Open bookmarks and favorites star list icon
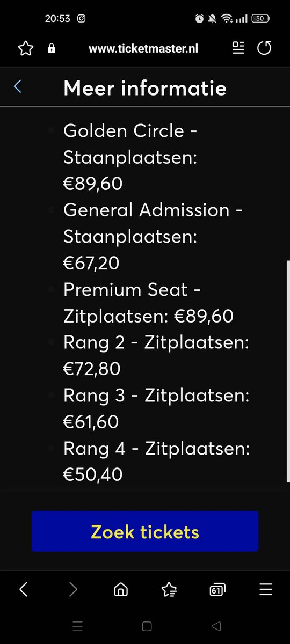 (169, 590)
